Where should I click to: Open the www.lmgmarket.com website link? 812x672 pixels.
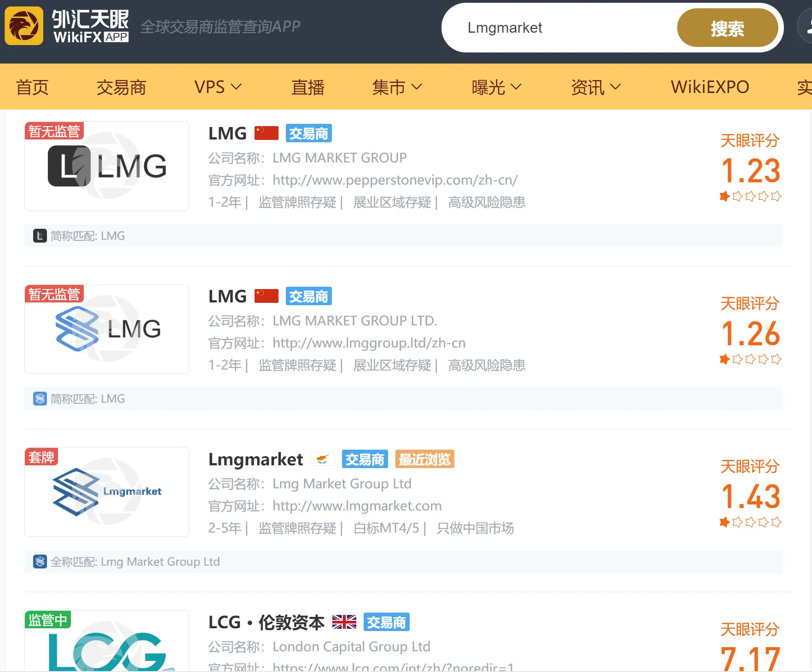coord(357,506)
